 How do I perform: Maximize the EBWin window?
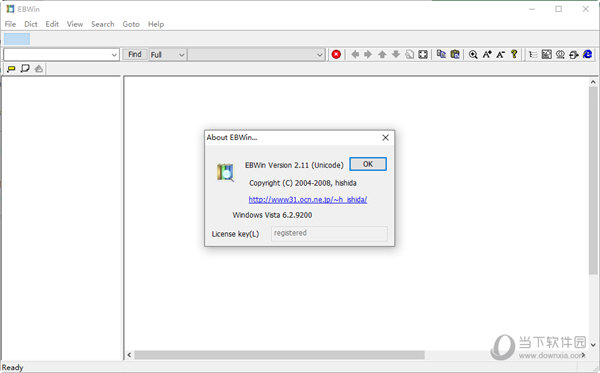(559, 9)
